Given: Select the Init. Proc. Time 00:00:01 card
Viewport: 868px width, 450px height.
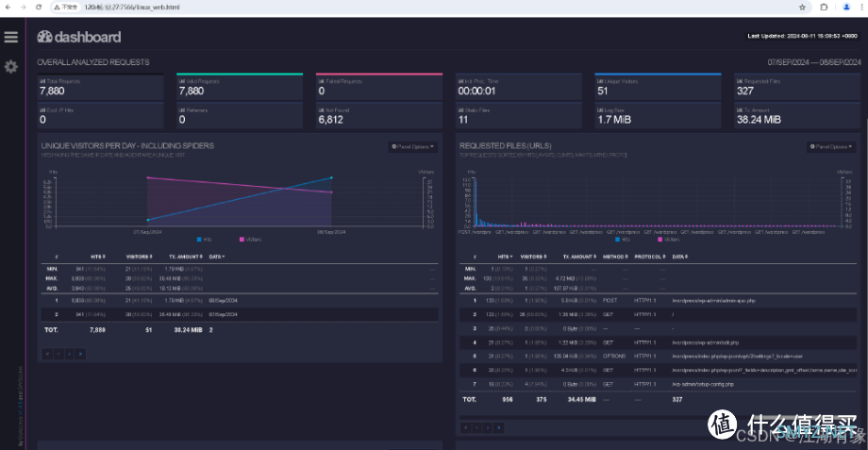Looking at the screenshot, I should pos(519,87).
